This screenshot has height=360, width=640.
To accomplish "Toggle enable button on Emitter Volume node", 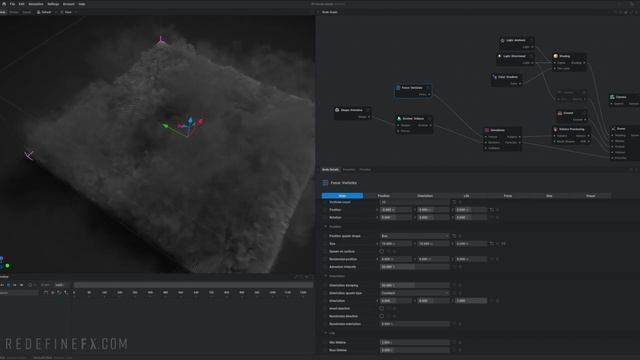I will [x=429, y=118].
